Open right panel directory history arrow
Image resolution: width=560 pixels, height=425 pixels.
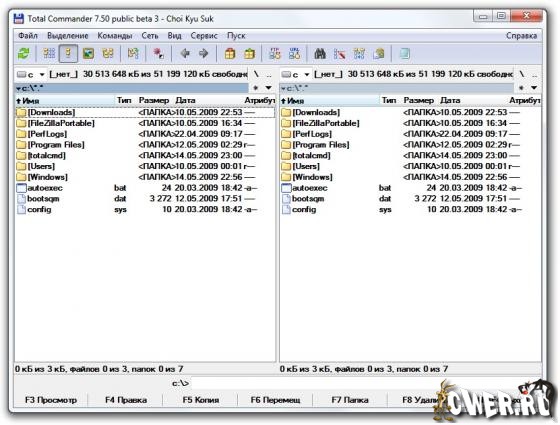pos(534,88)
